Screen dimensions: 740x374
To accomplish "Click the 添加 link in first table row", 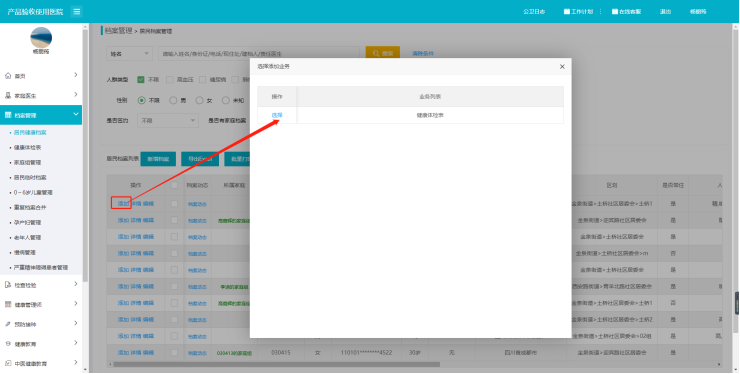I will [123, 204].
